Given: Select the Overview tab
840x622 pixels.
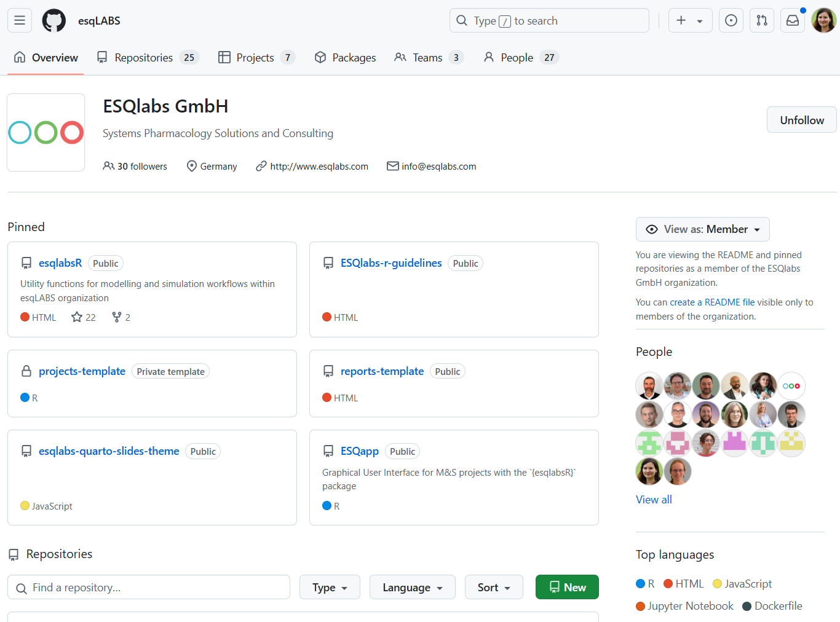Looking at the screenshot, I should coord(46,57).
